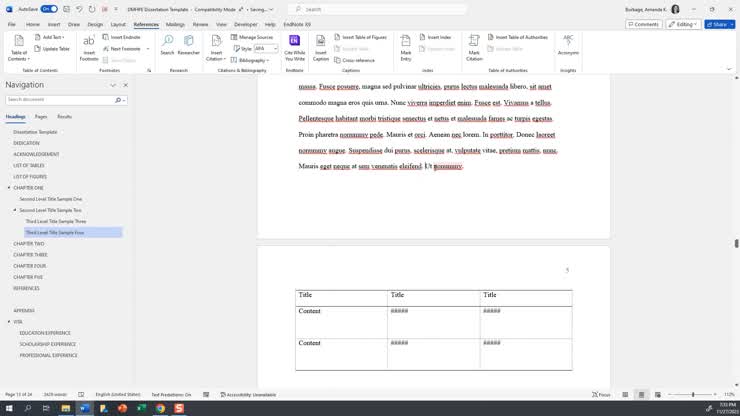This screenshot has height=416, width=740.
Task: Click the Search document field in Navigation
Action: pos(60,100)
